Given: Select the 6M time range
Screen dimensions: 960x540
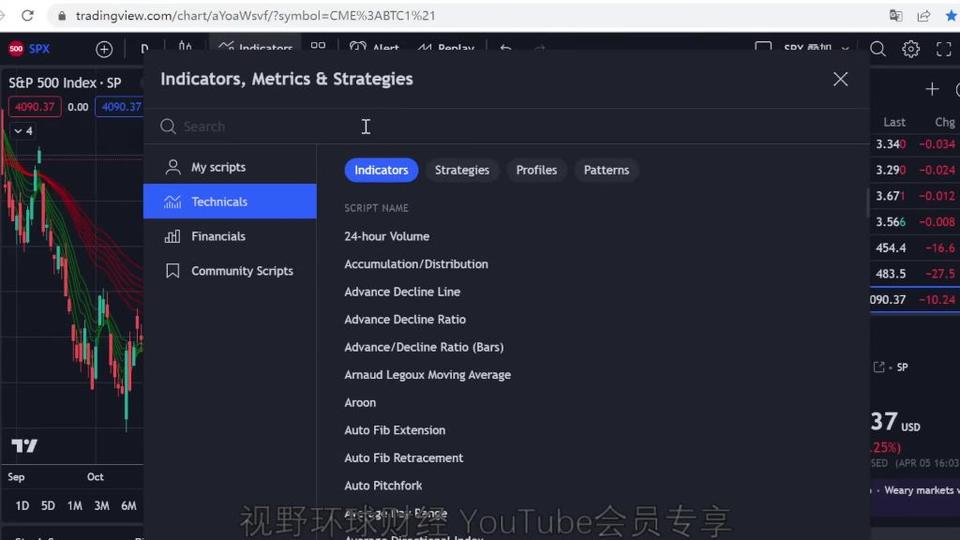Looking at the screenshot, I should pyautogui.click(x=129, y=506).
